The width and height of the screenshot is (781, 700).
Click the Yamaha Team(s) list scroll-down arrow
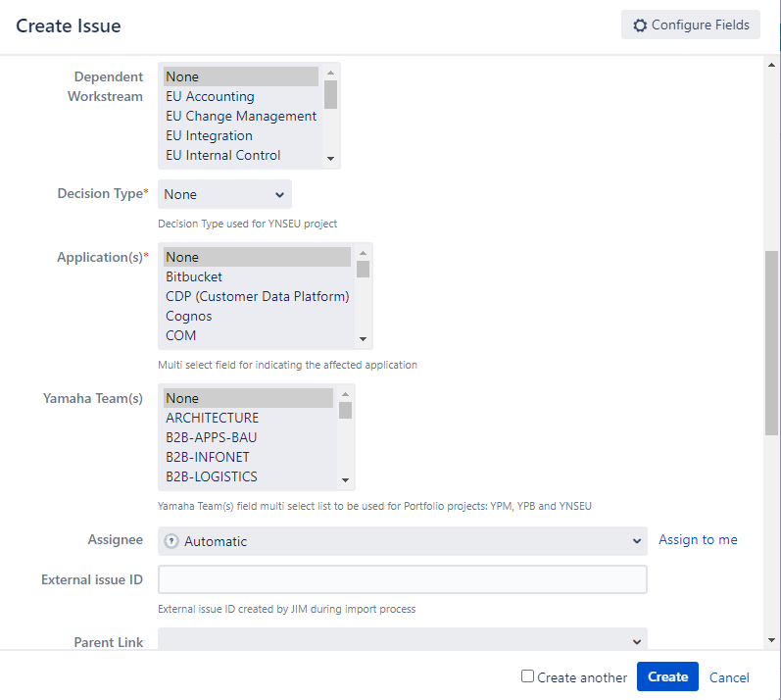pyautogui.click(x=345, y=479)
